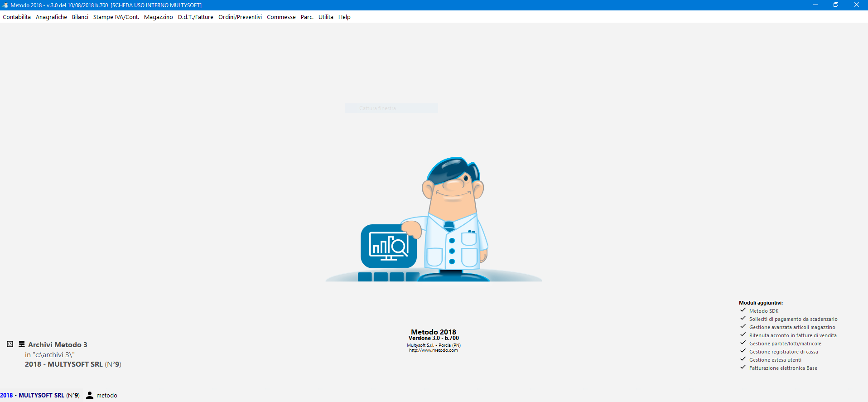This screenshot has width=868, height=402.
Task: Click Gestione estesa utenti label
Action: [775, 360]
